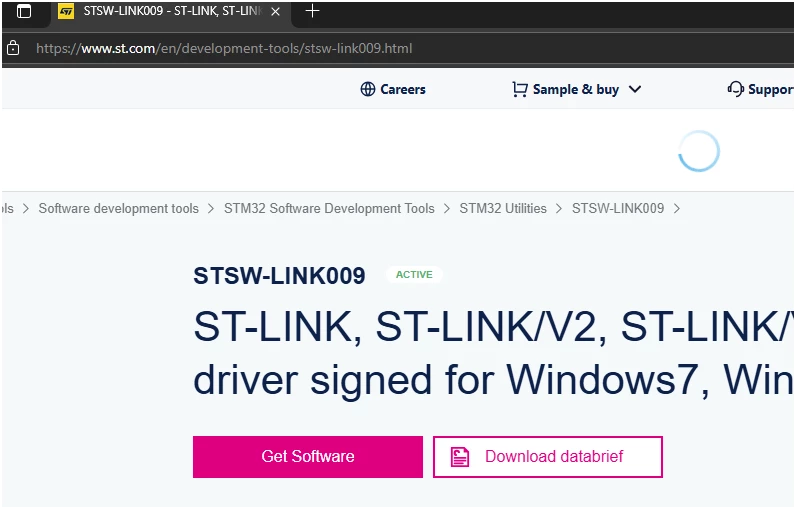Click the Support headset icon
This screenshot has width=796, height=509.
735,89
